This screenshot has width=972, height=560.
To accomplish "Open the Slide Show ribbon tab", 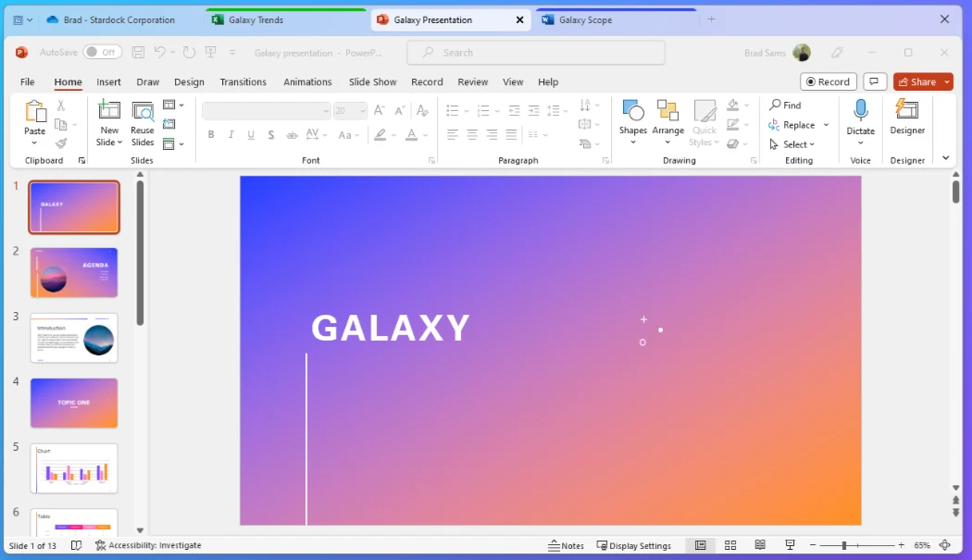I will 372,81.
